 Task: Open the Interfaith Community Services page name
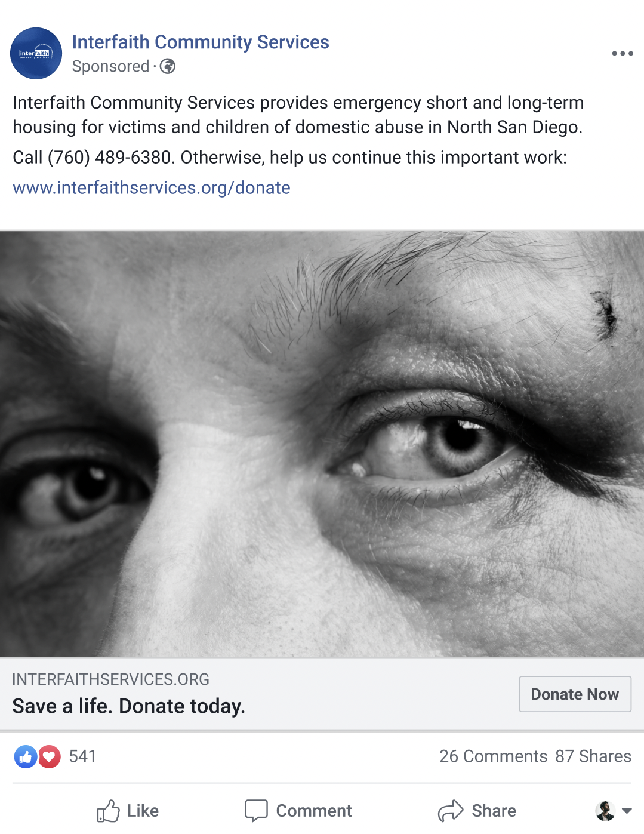point(201,42)
